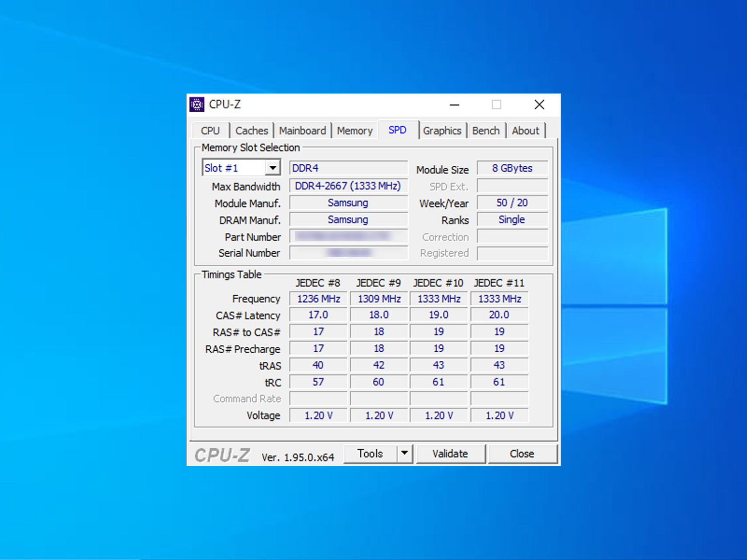Click the tRAS value 42 cell

379,365
